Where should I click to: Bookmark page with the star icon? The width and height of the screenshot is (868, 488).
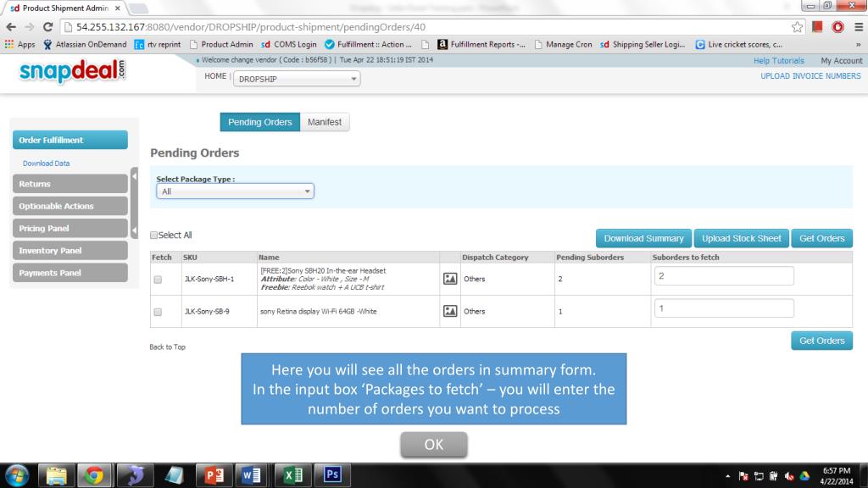[x=797, y=26]
